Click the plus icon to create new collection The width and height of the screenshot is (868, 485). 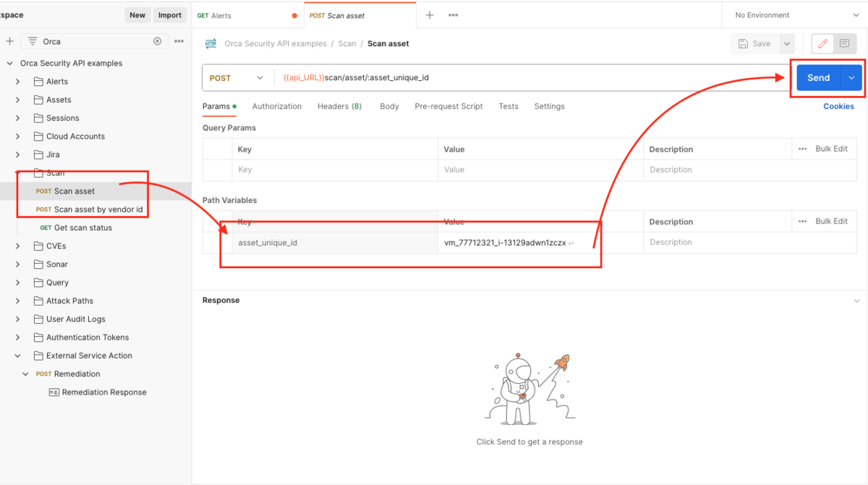(x=9, y=41)
